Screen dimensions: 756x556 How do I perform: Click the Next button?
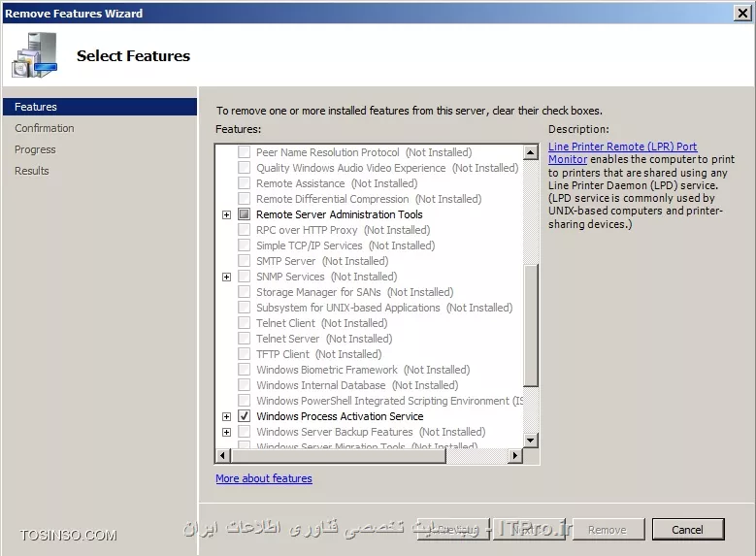[x=529, y=530]
